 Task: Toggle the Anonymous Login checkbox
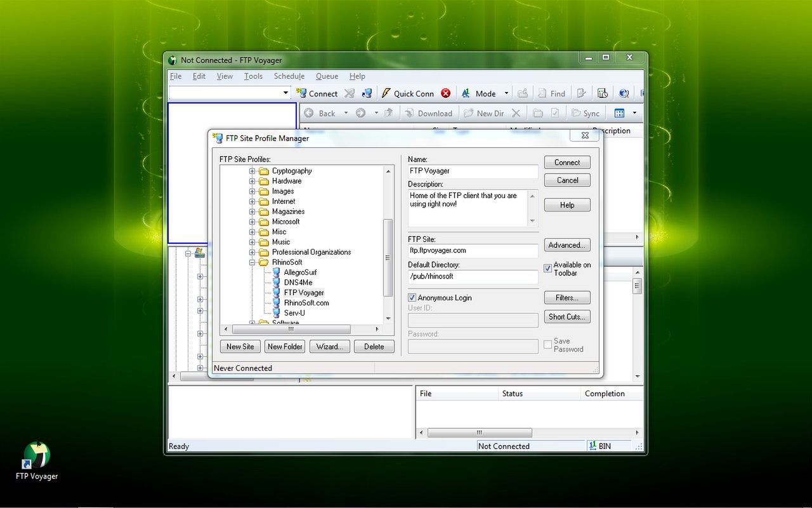pyautogui.click(x=412, y=297)
